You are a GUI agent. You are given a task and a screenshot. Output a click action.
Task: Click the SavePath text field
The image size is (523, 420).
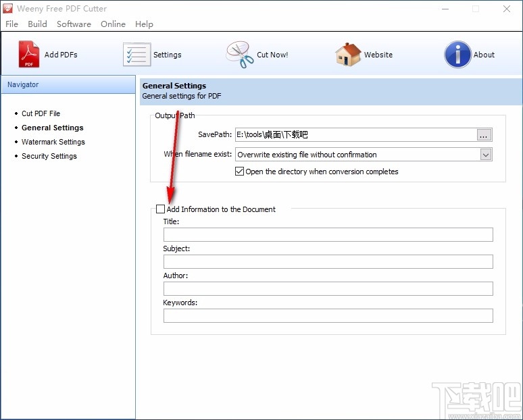[356, 134]
